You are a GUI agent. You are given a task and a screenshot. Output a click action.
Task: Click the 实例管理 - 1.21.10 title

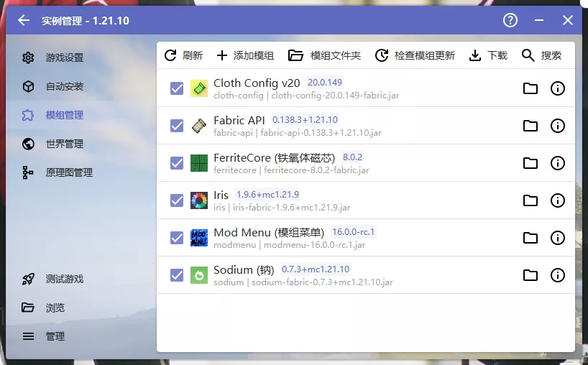(86, 21)
